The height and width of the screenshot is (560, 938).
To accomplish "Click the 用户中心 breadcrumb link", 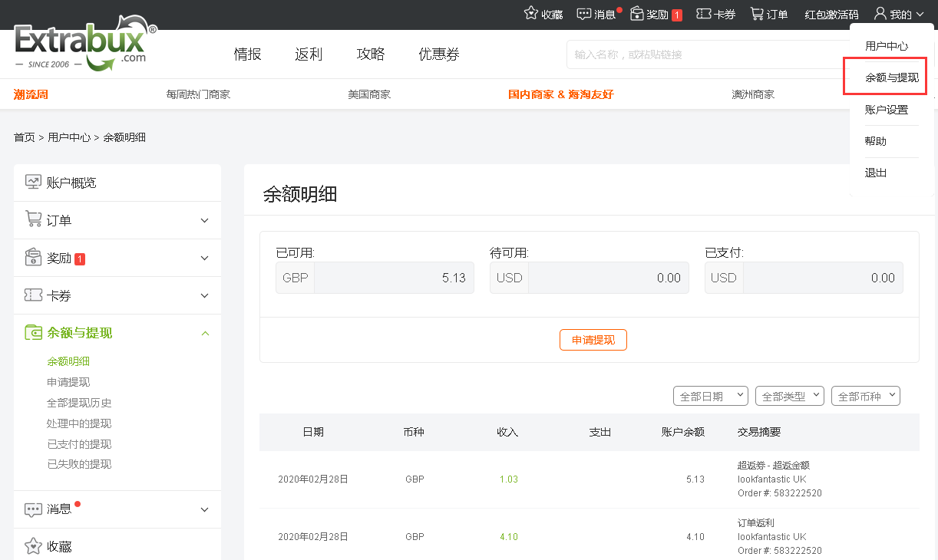I will click(x=69, y=137).
